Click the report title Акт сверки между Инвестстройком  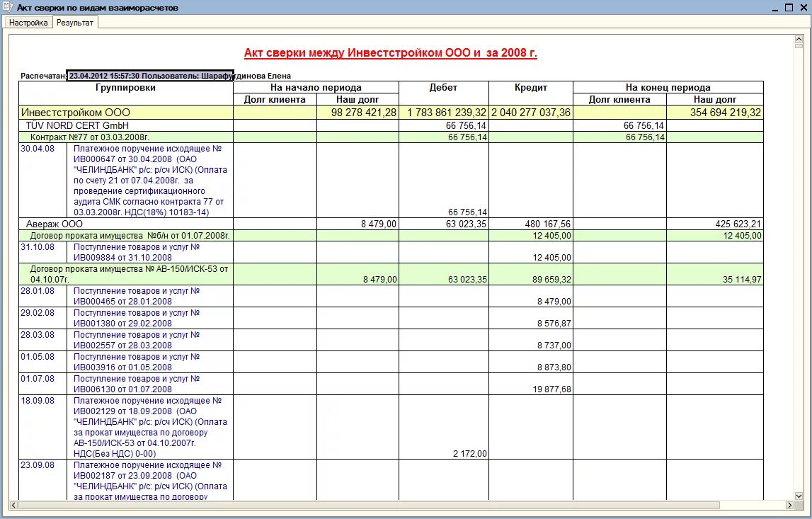pos(391,53)
